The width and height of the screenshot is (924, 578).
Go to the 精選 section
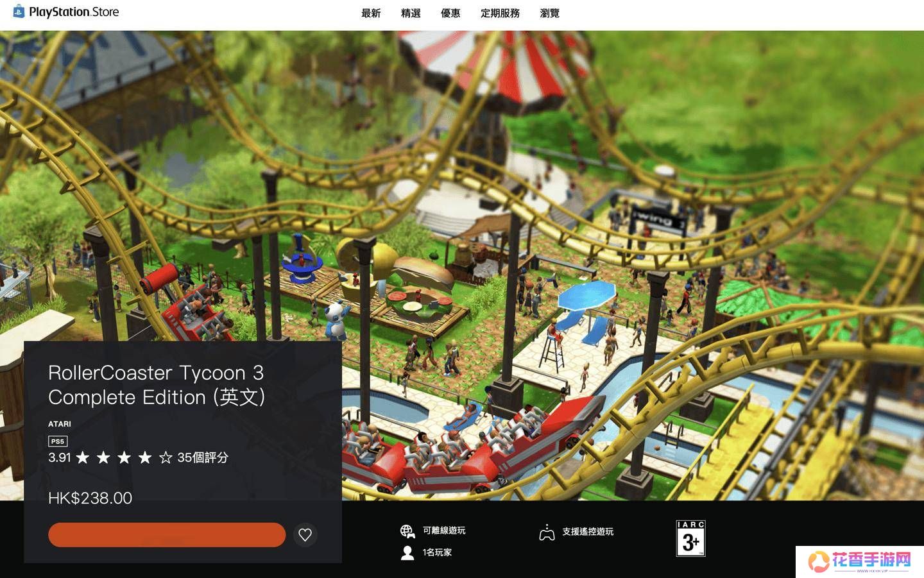411,13
